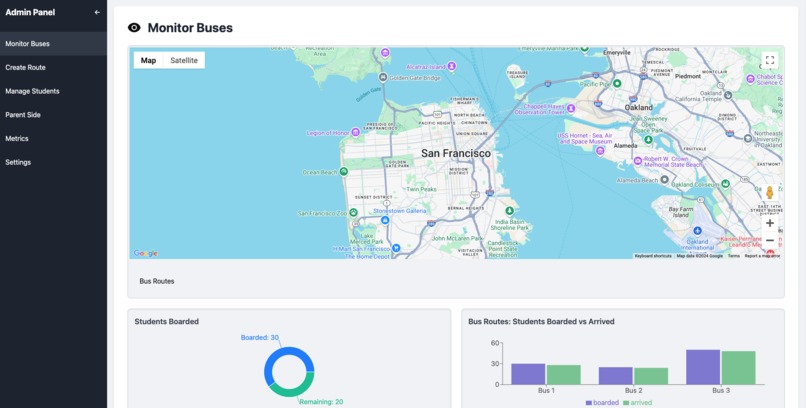Click the Google logo on the map
The height and width of the screenshot is (408, 806).
(145, 253)
